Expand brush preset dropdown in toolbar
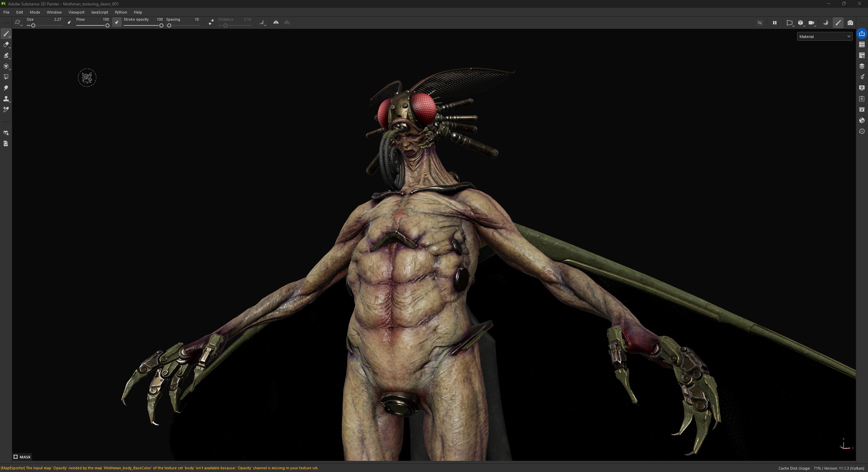 pyautogui.click(x=18, y=23)
